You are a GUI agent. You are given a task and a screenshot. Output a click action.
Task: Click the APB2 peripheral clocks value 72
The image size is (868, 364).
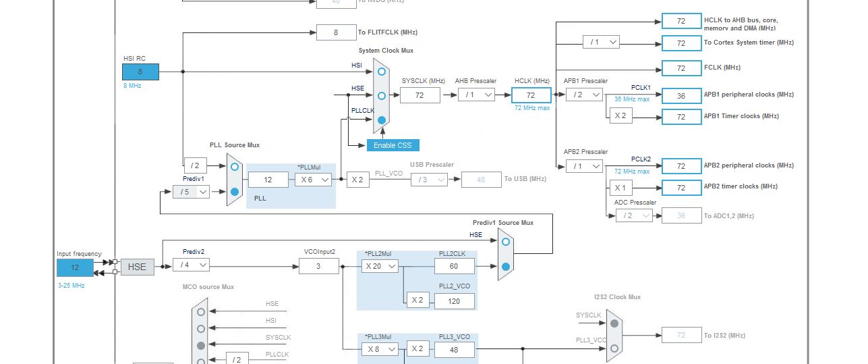coord(682,166)
